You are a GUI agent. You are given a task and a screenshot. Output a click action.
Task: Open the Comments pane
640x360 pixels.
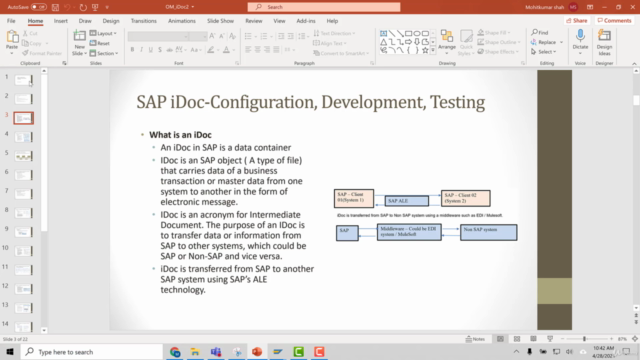click(x=614, y=20)
